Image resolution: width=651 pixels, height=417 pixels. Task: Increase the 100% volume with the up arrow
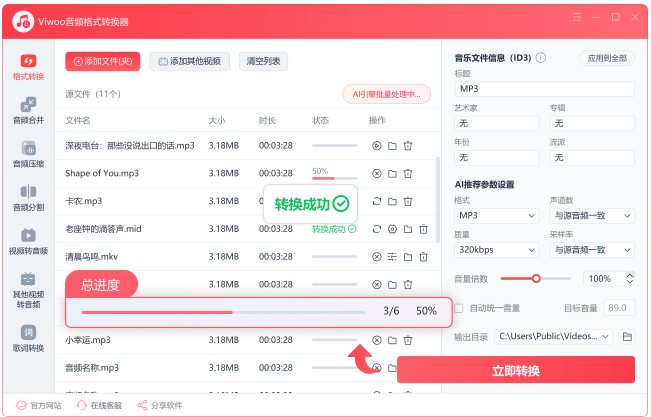(630, 275)
